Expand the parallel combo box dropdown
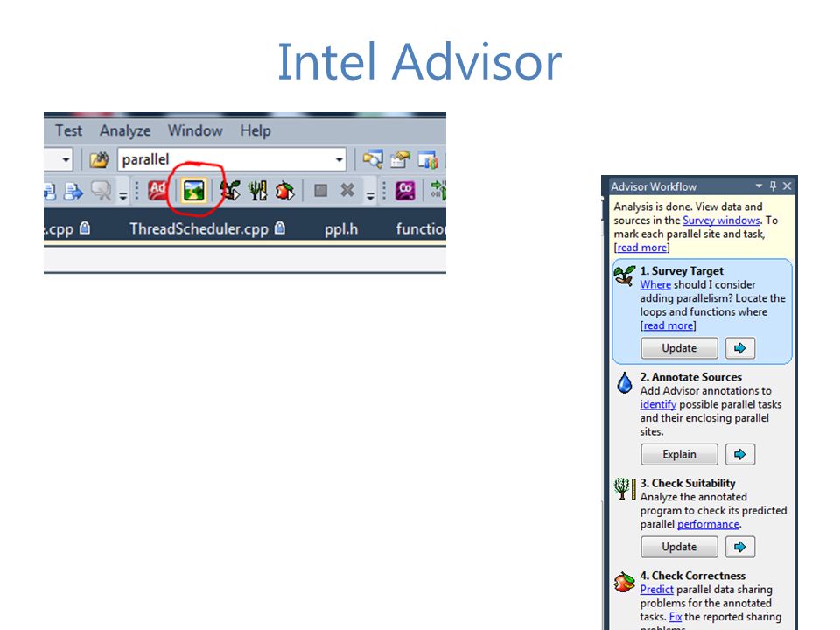840x630 pixels. click(339, 159)
